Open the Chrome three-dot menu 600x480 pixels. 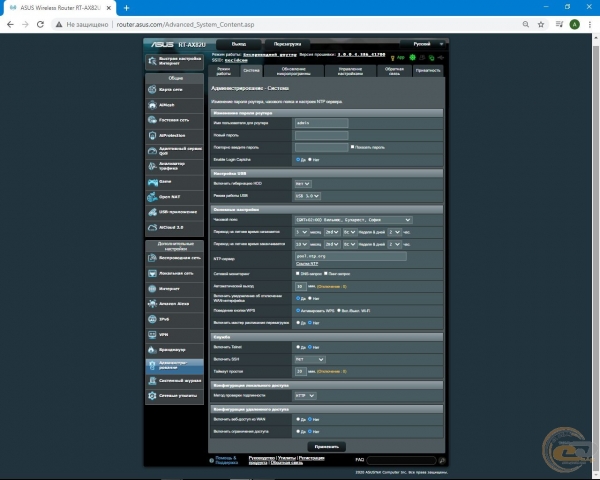click(590, 24)
